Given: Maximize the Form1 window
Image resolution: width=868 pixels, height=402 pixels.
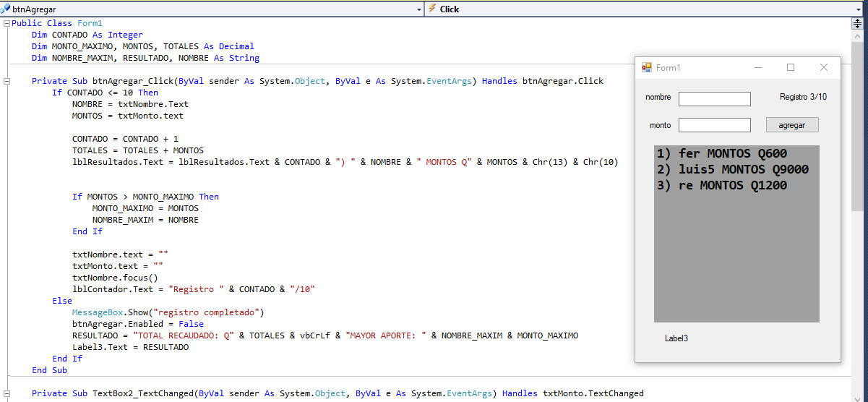Looking at the screenshot, I should 791,67.
